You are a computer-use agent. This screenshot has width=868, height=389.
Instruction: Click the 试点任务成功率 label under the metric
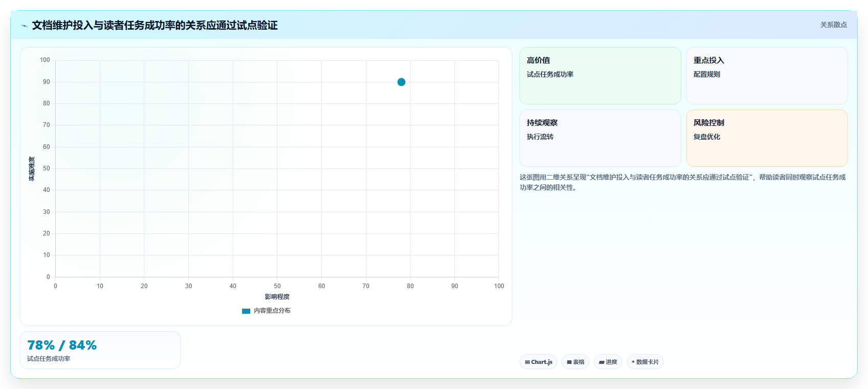point(49,359)
